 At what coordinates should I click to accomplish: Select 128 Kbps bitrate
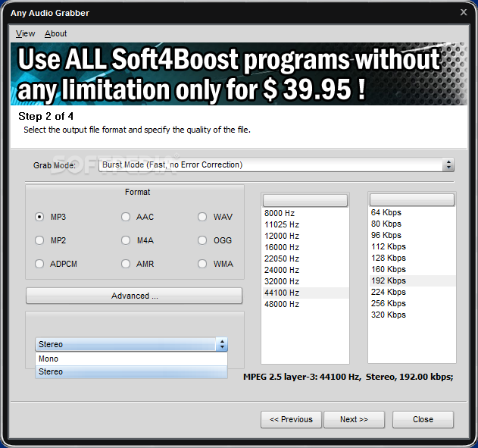click(412, 258)
